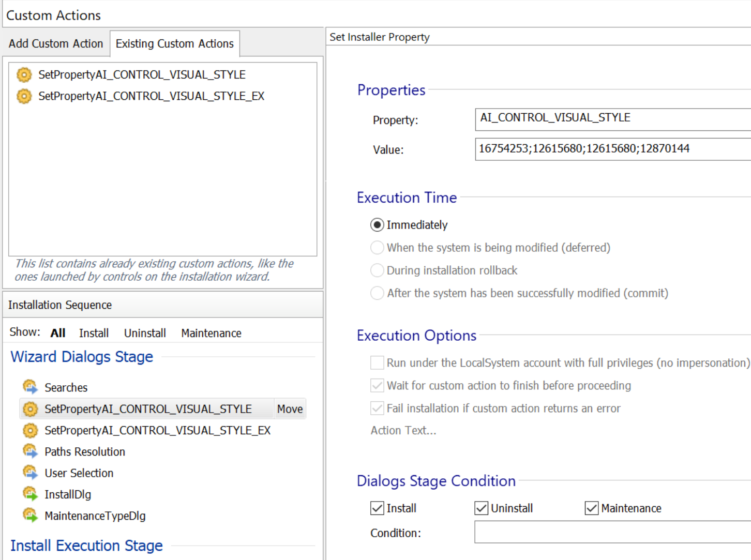
Task: Focus the Condition input field
Action: click(610, 532)
